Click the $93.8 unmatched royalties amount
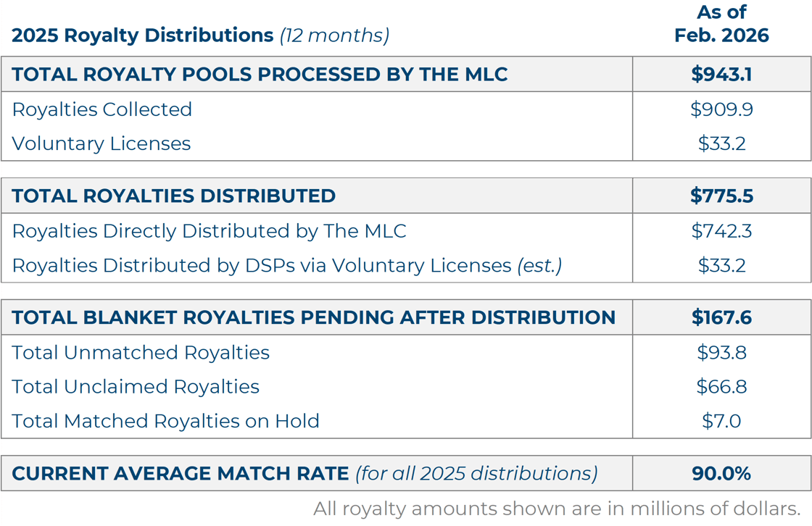 [x=721, y=353]
